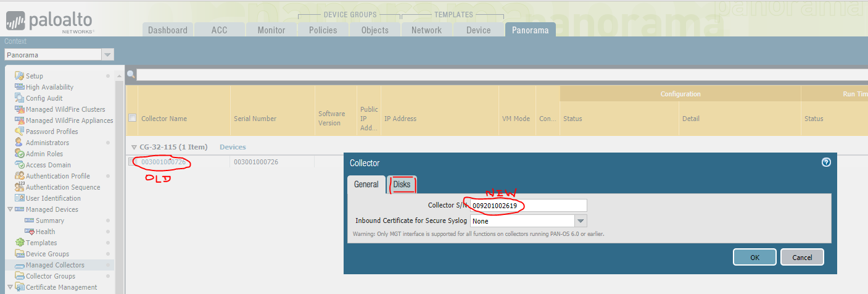868x294 pixels.
Task: Open Config Audit in the sidebar
Action: (44, 98)
